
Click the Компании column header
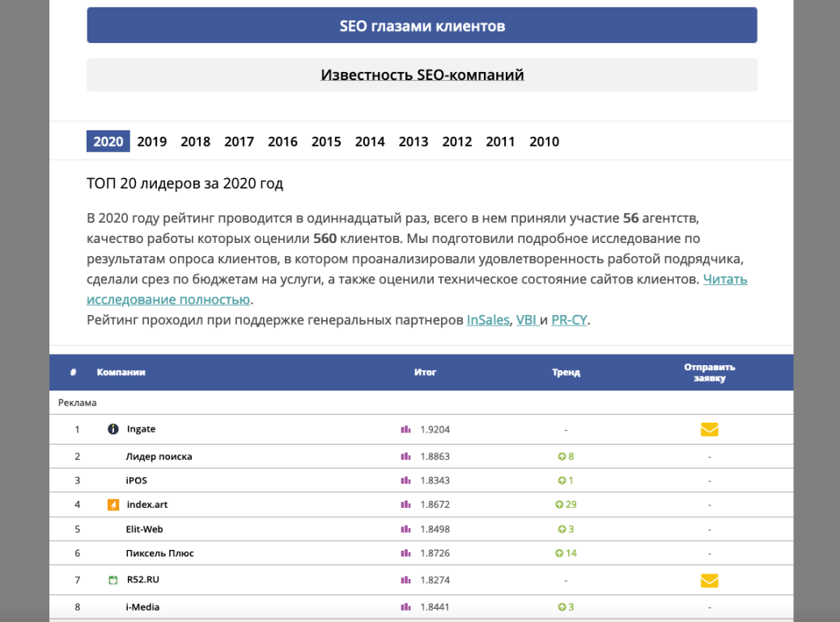(121, 372)
